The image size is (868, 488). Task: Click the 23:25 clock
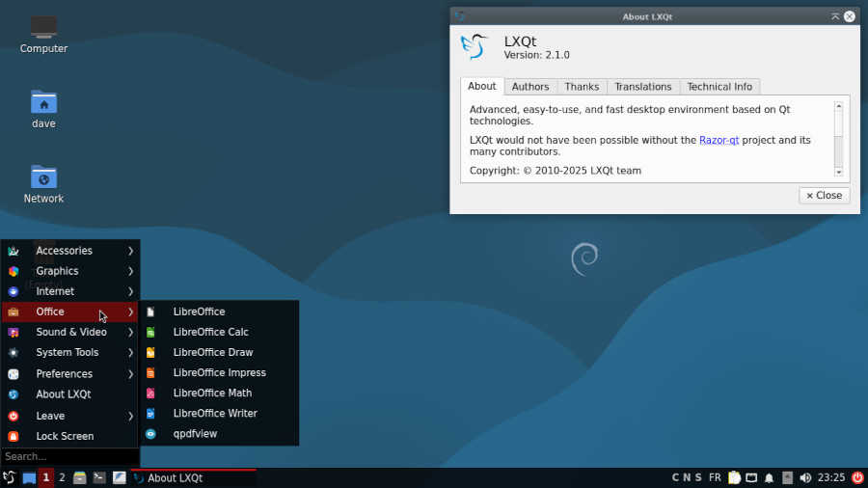click(831, 477)
